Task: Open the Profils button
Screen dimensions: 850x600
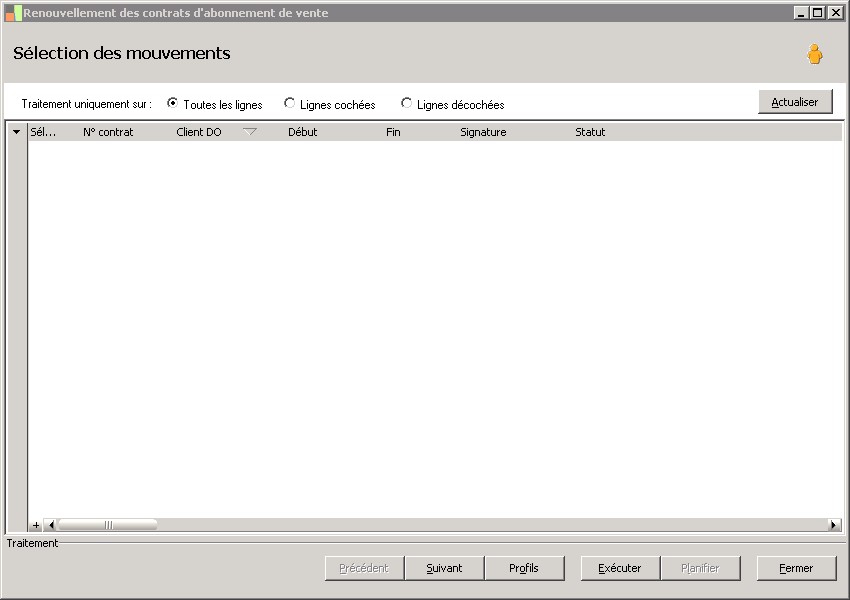Action: coord(524,568)
